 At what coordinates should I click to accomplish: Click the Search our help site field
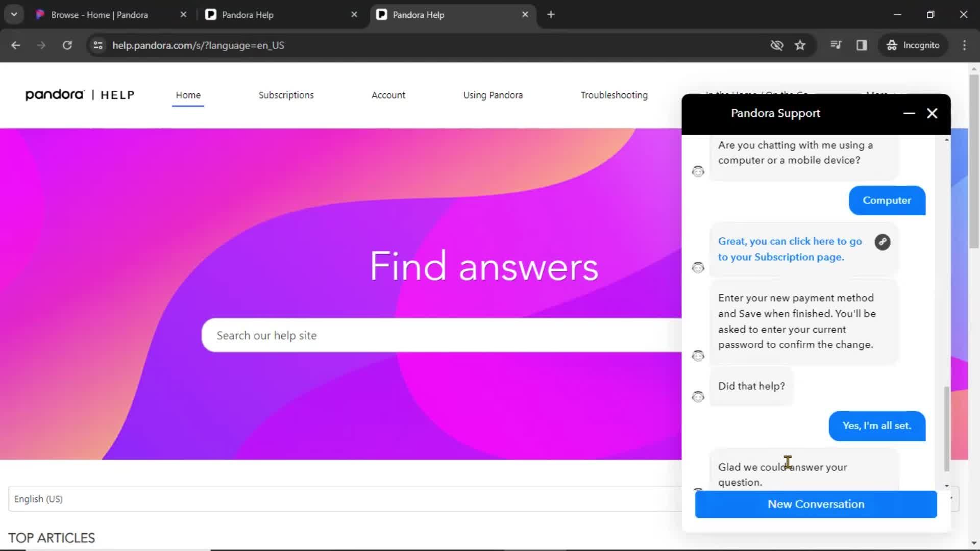pyautogui.click(x=442, y=335)
